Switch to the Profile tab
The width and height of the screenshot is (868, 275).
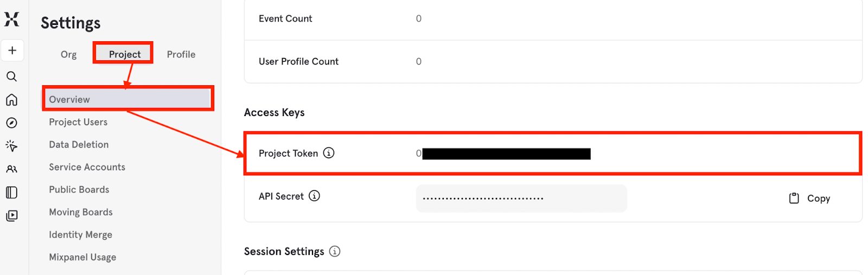[x=181, y=54]
